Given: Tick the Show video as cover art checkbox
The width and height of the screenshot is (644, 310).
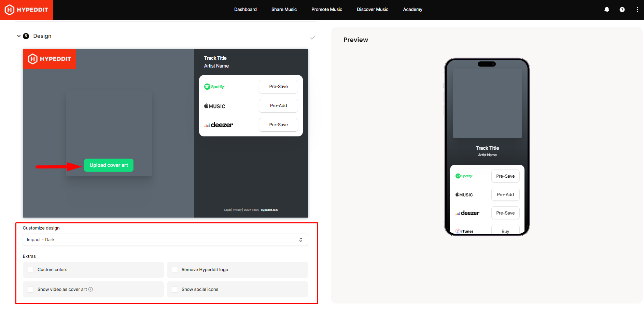Looking at the screenshot, I should tap(31, 290).
